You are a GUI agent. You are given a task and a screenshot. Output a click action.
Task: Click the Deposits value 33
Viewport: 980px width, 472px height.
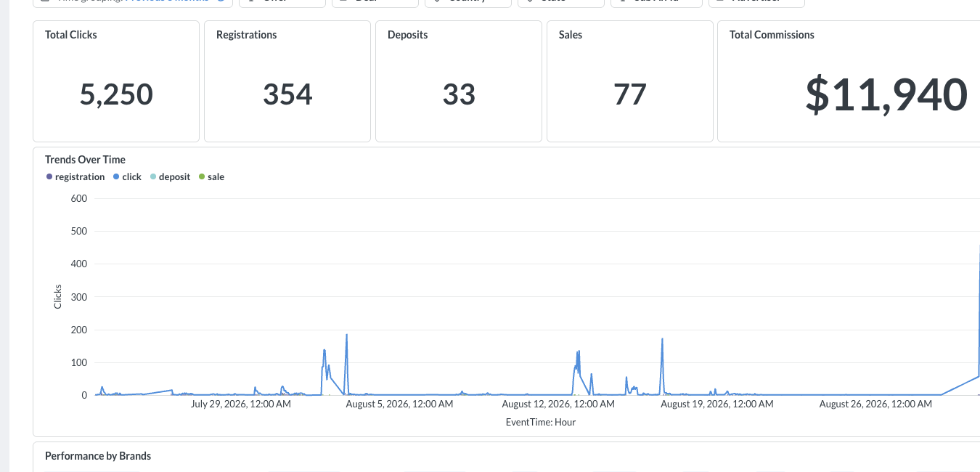pos(459,94)
